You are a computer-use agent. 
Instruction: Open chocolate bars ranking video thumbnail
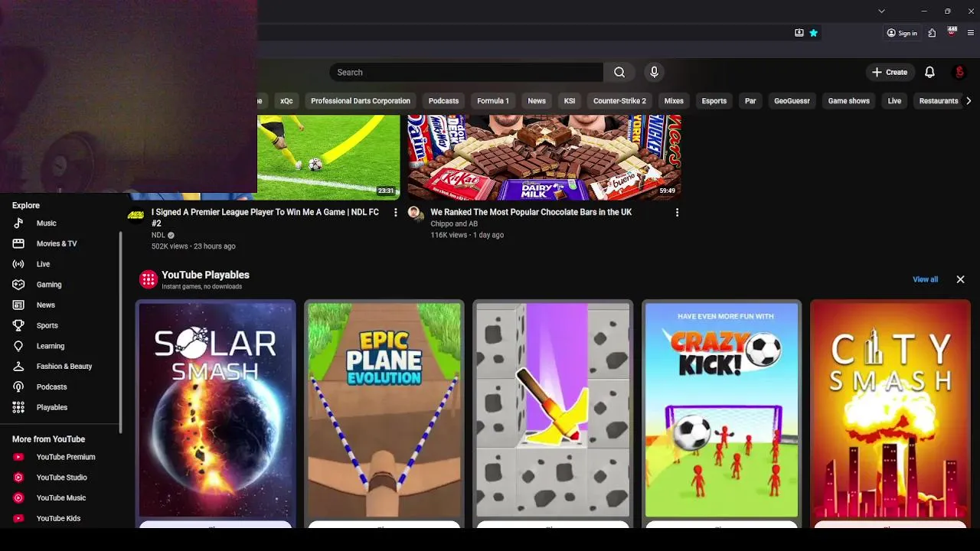point(544,157)
